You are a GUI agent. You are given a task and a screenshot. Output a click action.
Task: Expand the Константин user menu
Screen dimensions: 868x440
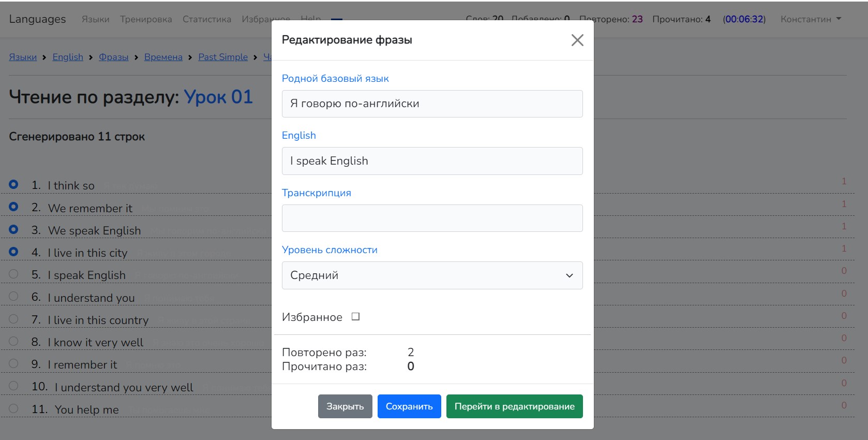(x=810, y=19)
